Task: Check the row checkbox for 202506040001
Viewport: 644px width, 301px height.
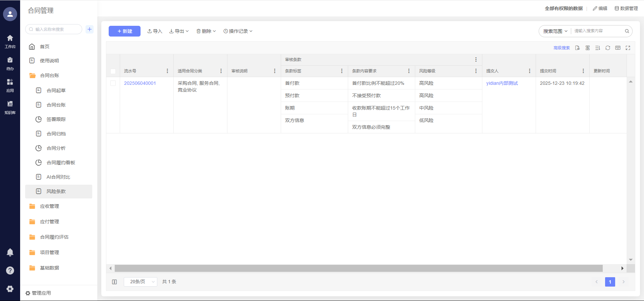Action: (113, 83)
